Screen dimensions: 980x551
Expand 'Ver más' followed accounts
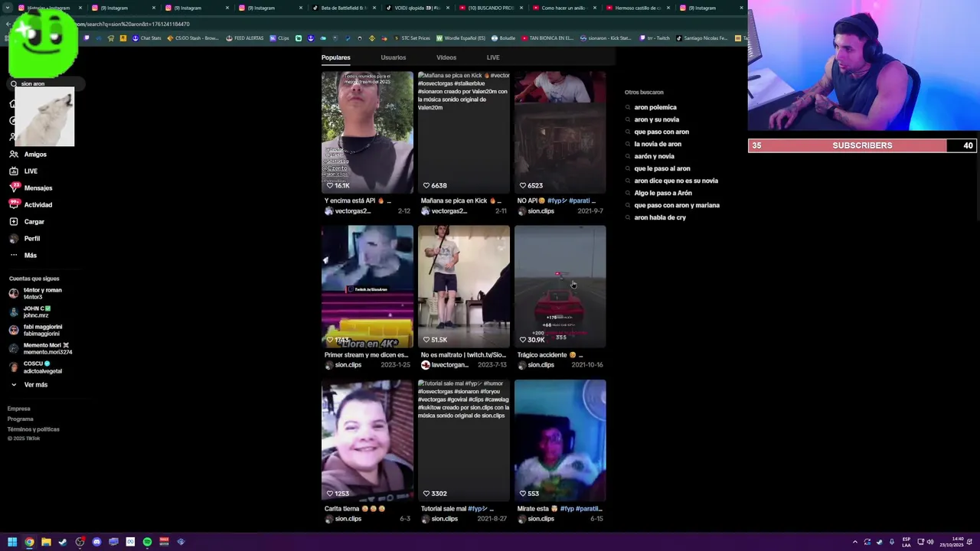click(x=35, y=385)
